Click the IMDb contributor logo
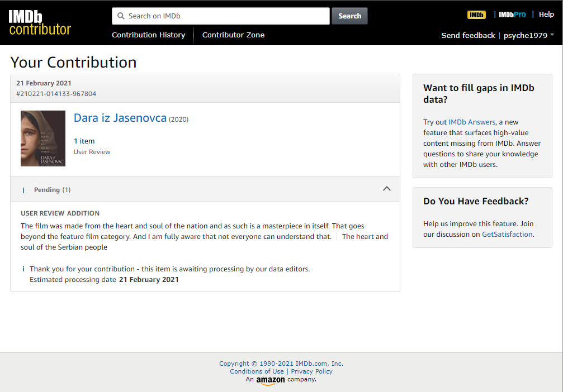 (40, 22)
